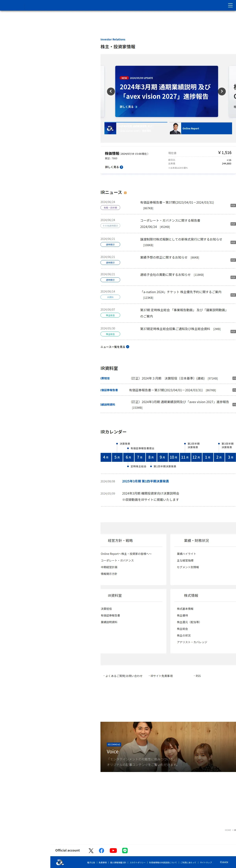The width and height of the screenshot is (236, 868).
Task: Open 中期経営計画 link
Action: [109, 567]
